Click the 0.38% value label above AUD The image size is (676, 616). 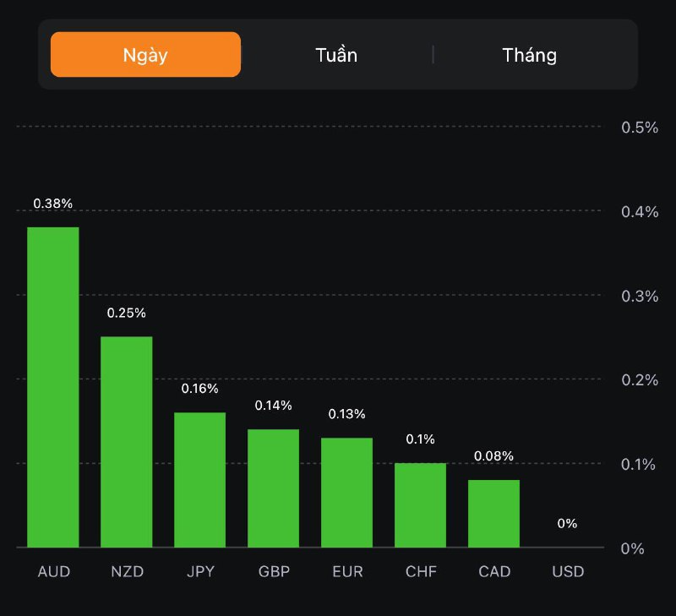tap(53, 204)
